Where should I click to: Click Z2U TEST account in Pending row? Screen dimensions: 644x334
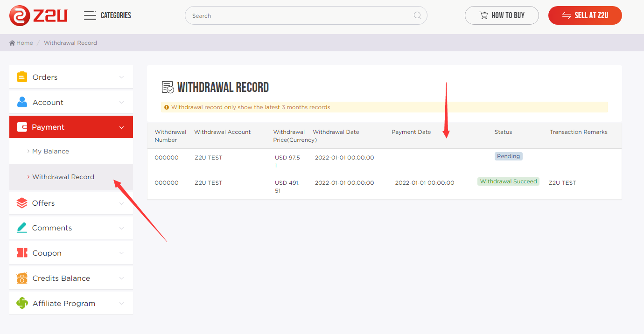click(209, 158)
